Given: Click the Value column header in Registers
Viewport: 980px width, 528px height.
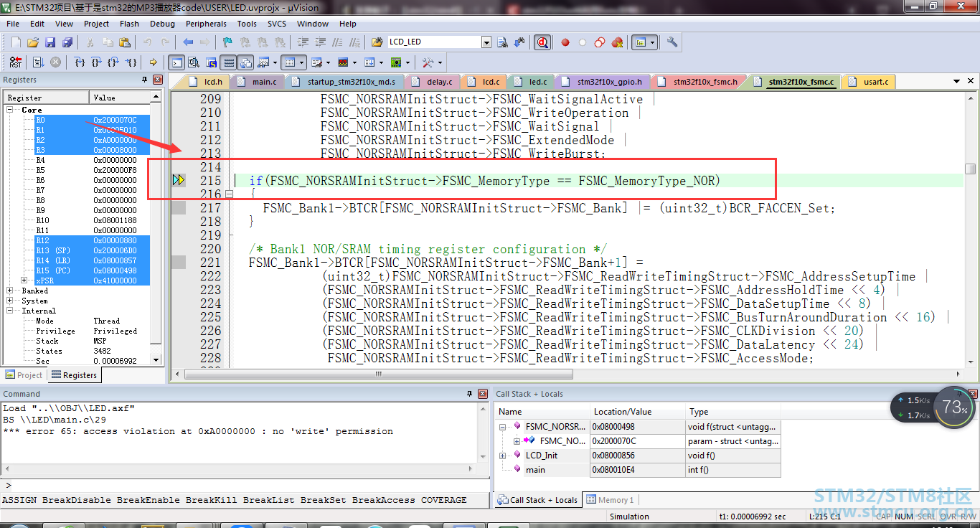Looking at the screenshot, I should pyautogui.click(x=120, y=97).
